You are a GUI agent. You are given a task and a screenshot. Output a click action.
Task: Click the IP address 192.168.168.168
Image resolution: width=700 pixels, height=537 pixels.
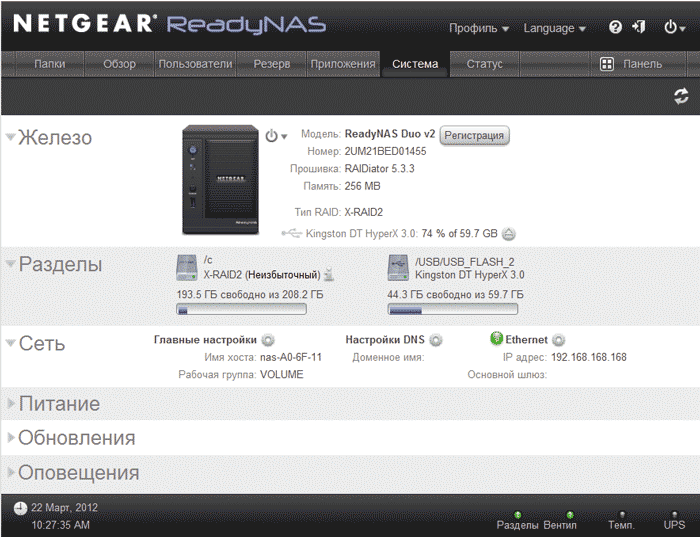[x=589, y=357]
